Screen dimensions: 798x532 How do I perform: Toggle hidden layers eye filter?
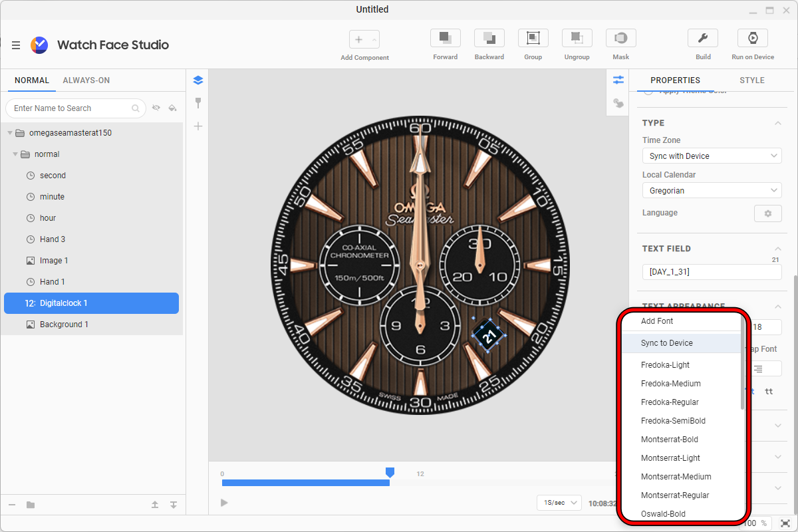tap(156, 108)
